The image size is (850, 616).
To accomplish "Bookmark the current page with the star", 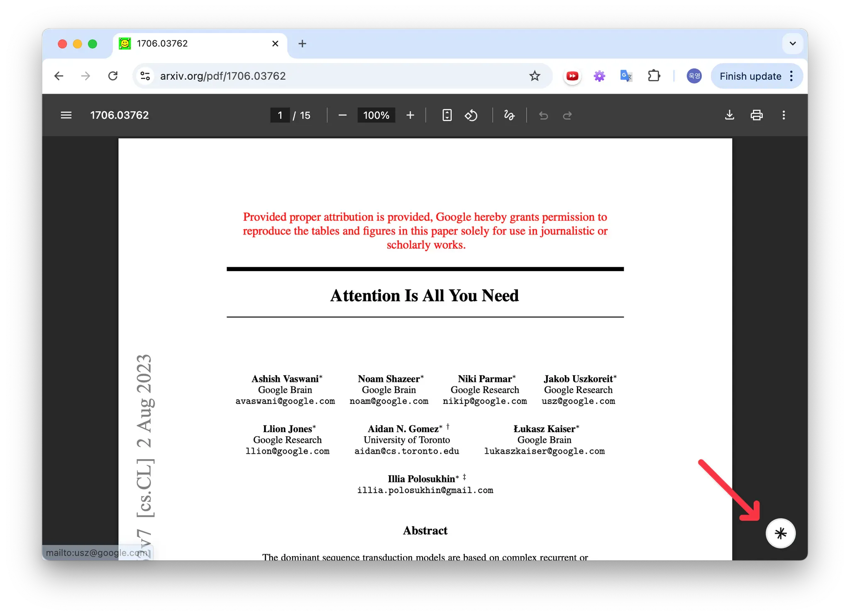I will click(535, 76).
